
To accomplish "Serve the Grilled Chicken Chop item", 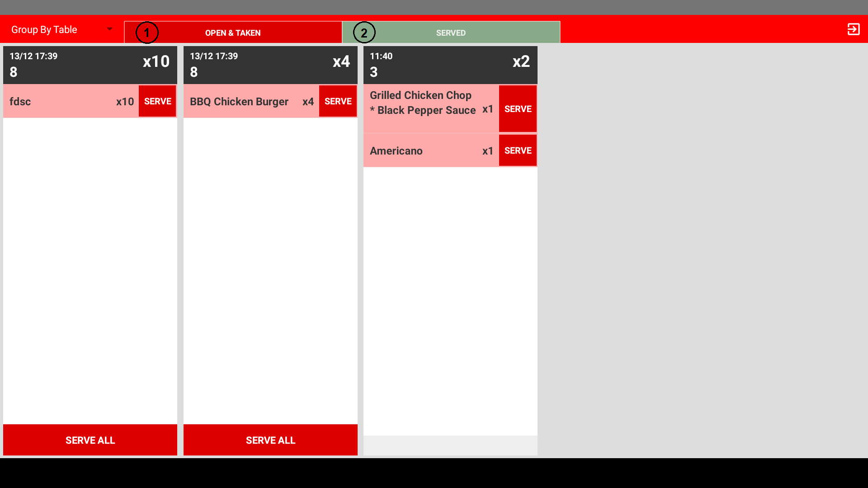I will tap(518, 109).
